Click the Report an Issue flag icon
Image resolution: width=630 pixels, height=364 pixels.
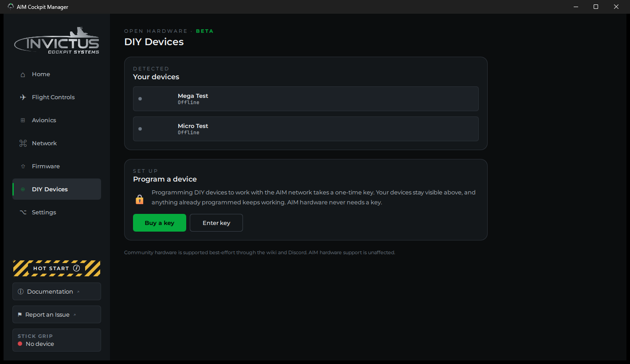(x=20, y=315)
